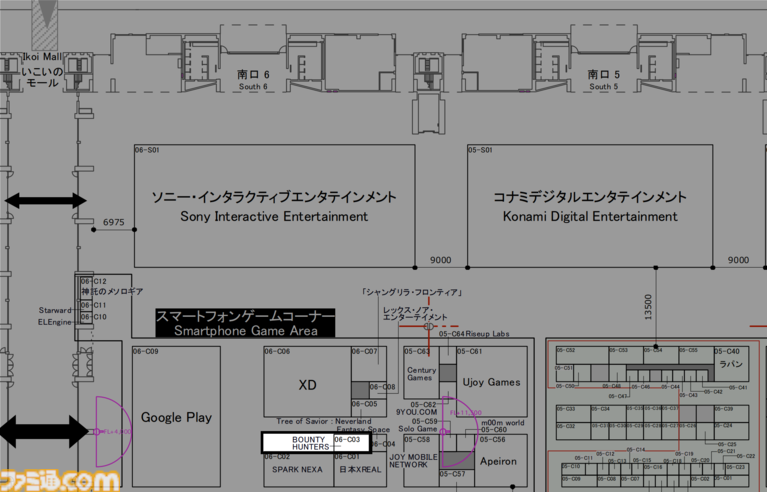Click the 05-C24 booth

tap(731, 431)
